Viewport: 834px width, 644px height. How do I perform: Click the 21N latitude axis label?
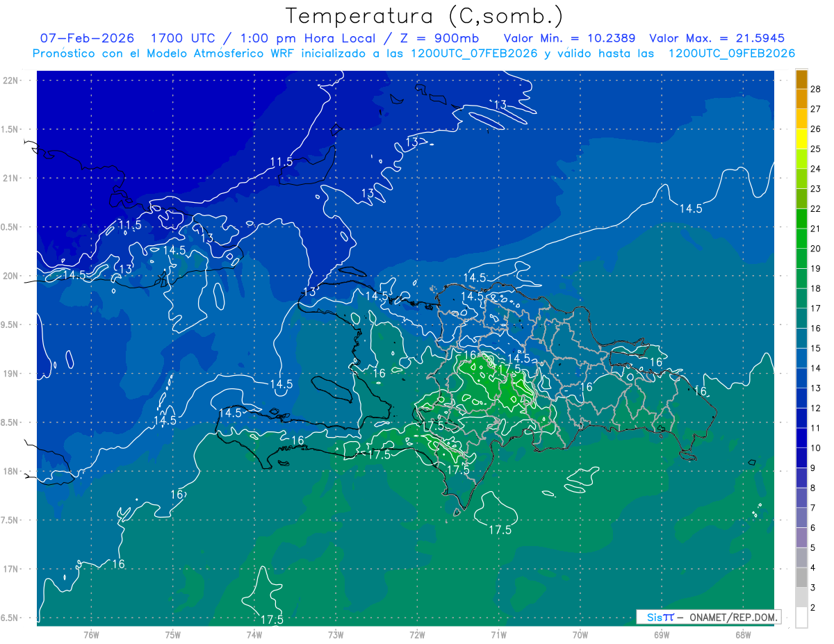(12, 178)
